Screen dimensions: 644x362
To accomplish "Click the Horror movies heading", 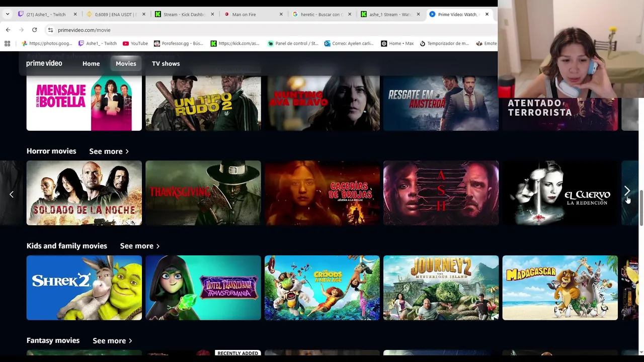I will point(51,151).
